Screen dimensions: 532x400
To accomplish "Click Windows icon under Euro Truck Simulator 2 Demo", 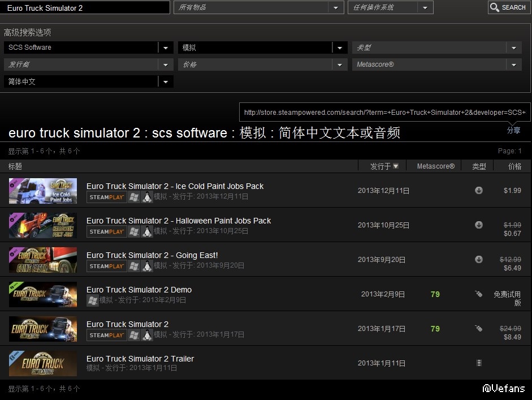I will click(x=92, y=300).
